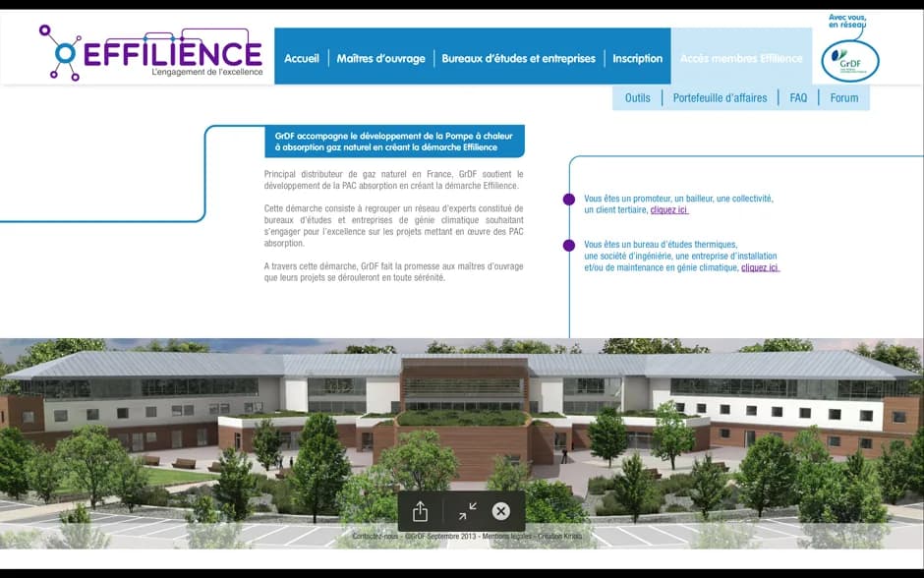The height and width of the screenshot is (578, 924).
Task: Close the overlay with the X icon
Action: 501,511
